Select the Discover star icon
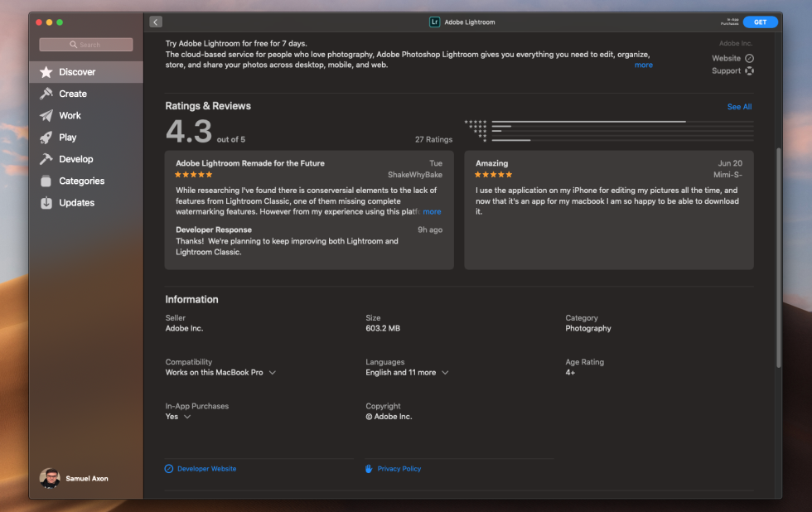Image resolution: width=812 pixels, height=512 pixels. click(46, 72)
